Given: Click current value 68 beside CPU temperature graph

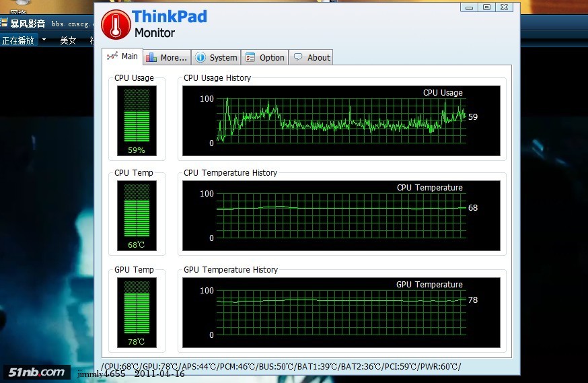Looking at the screenshot, I should pyautogui.click(x=473, y=208).
